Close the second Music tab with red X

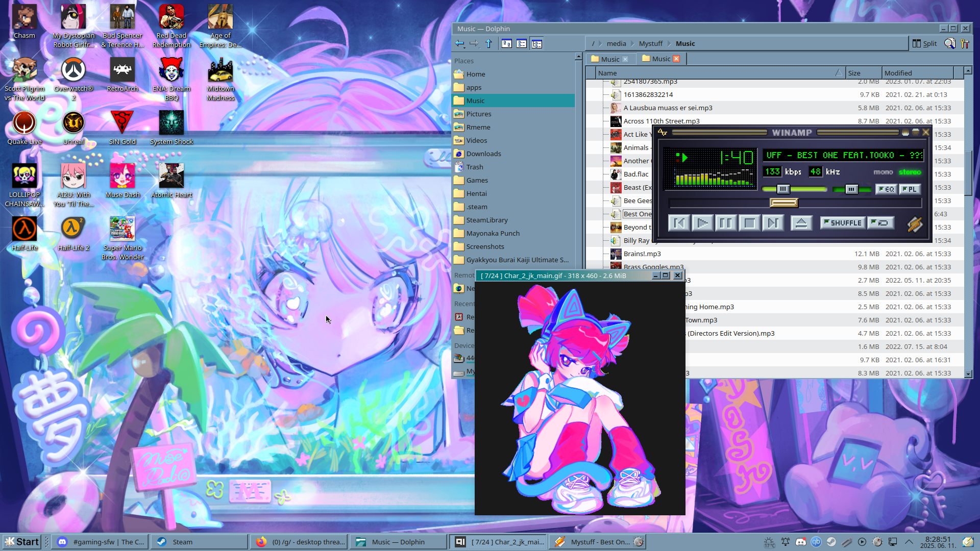[x=676, y=59]
